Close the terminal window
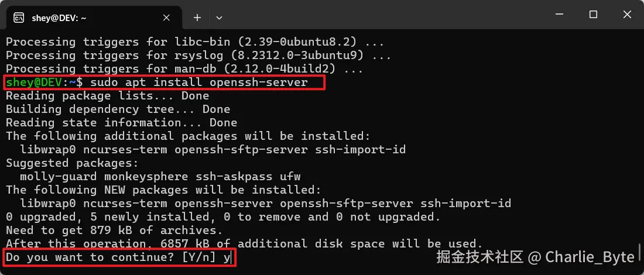This screenshot has width=644, height=275. pos(626,14)
